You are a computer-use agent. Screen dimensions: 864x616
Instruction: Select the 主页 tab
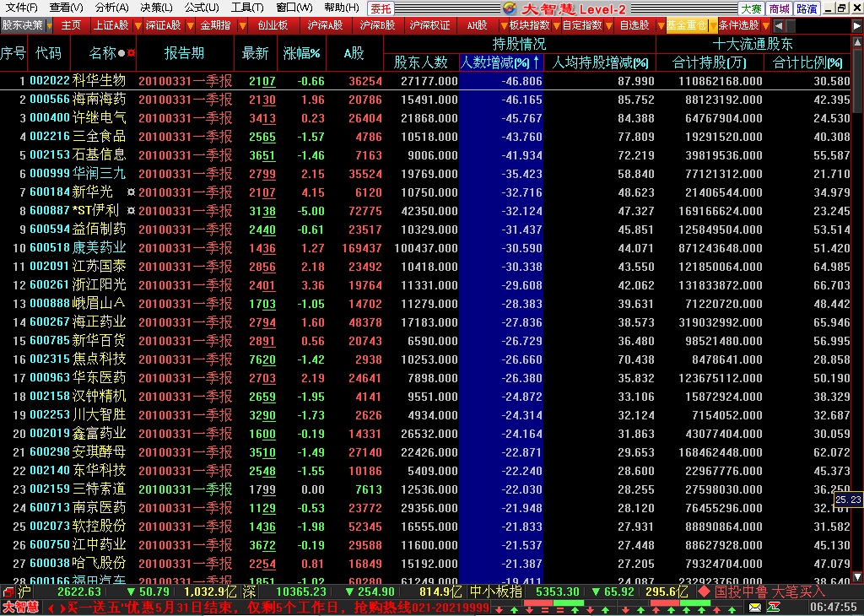(x=71, y=25)
